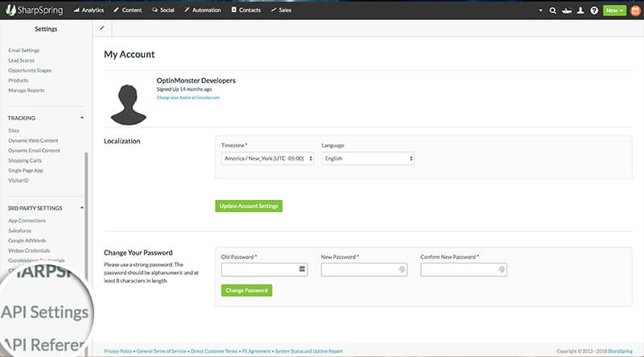644x357 pixels.
Task: Click the Old Password field icon
Action: point(302,269)
